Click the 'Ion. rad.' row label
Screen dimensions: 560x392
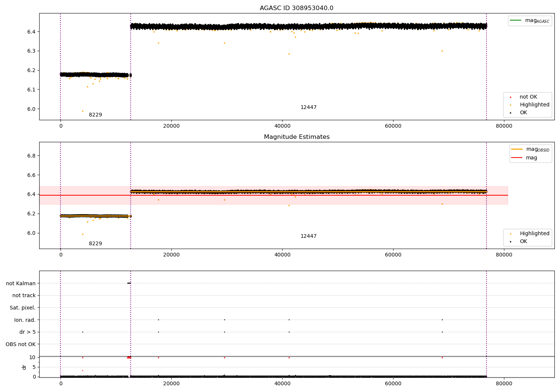[25, 320]
